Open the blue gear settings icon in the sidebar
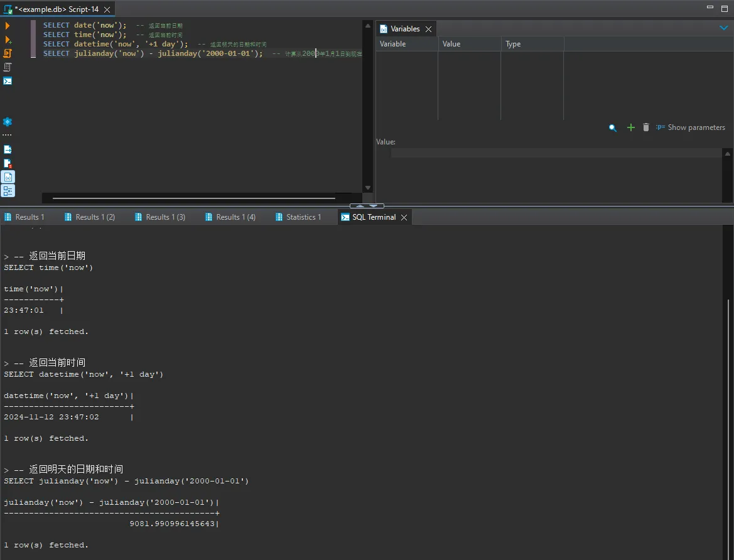The height and width of the screenshot is (560, 734). (8, 122)
